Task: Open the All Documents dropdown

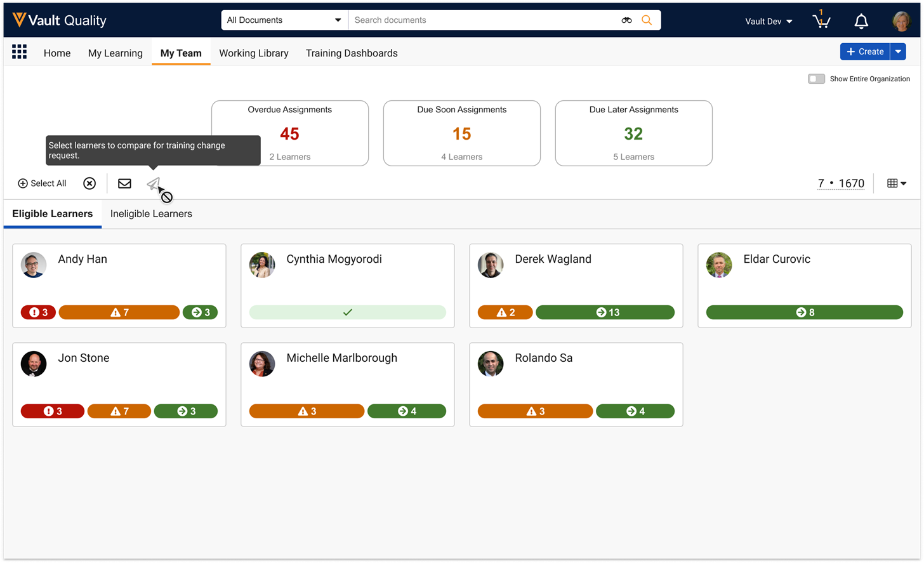Action: tap(284, 20)
